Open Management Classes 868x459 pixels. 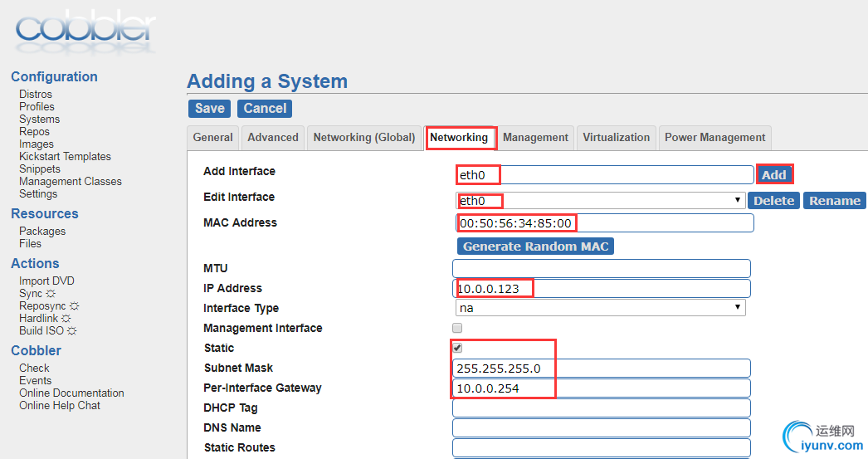(71, 181)
